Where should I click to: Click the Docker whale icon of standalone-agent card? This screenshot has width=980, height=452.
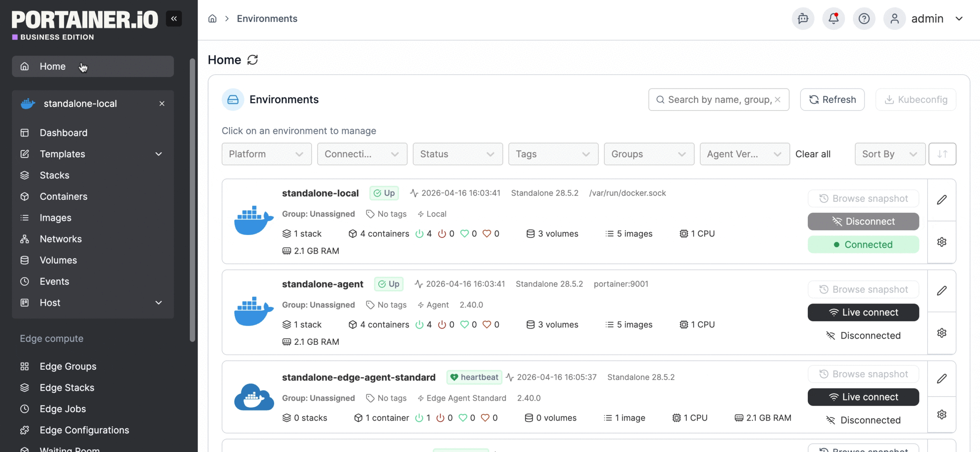[254, 312]
